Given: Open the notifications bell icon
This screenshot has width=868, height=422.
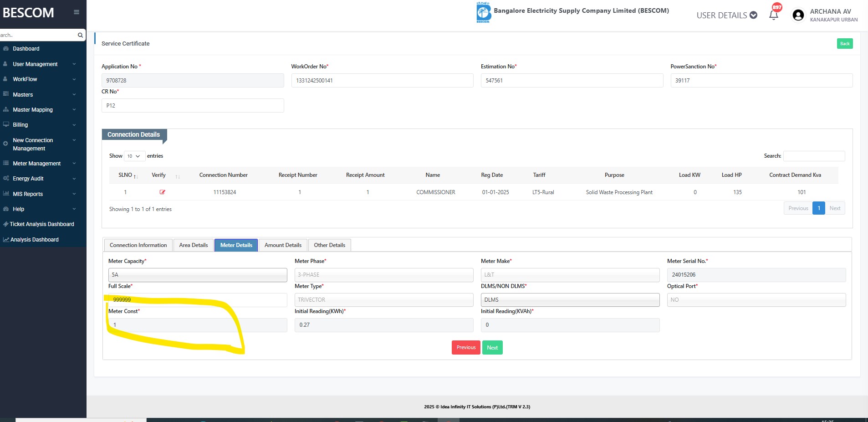Looking at the screenshot, I should tap(773, 15).
